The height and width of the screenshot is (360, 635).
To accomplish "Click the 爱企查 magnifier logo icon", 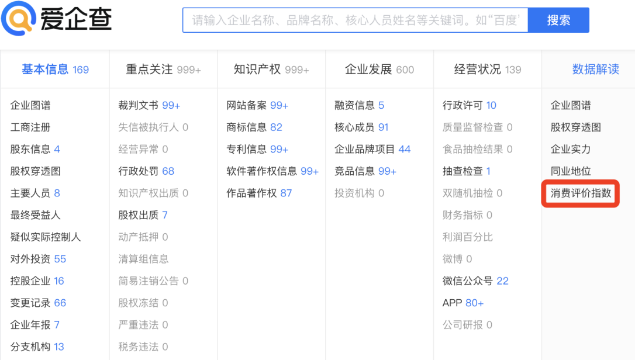I will coord(18,18).
